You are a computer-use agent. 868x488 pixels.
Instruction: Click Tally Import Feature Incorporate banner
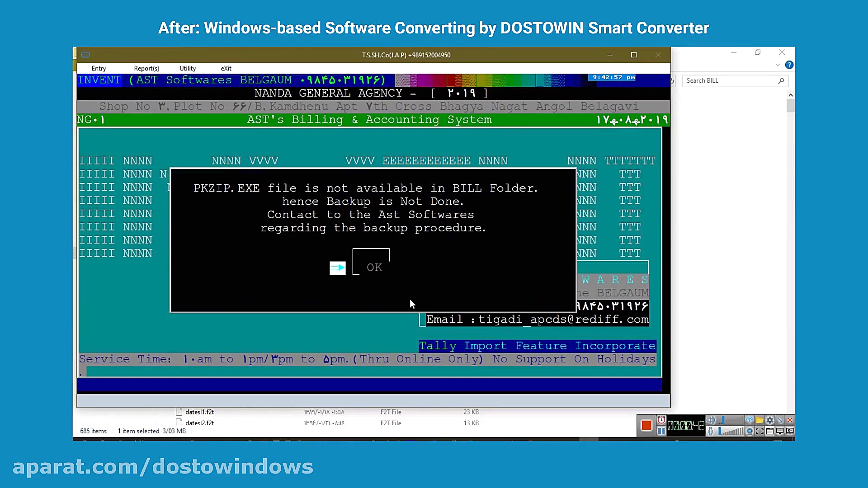pyautogui.click(x=537, y=346)
